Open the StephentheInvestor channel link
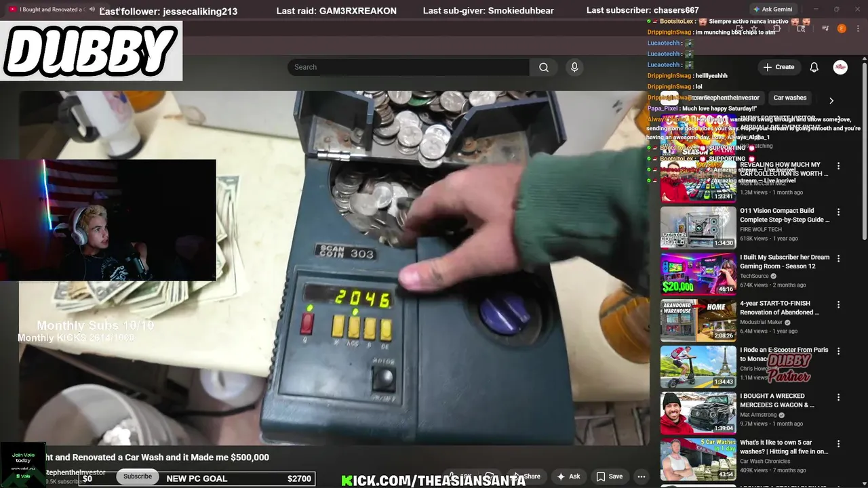This screenshot has height=488, width=868. [x=75, y=472]
